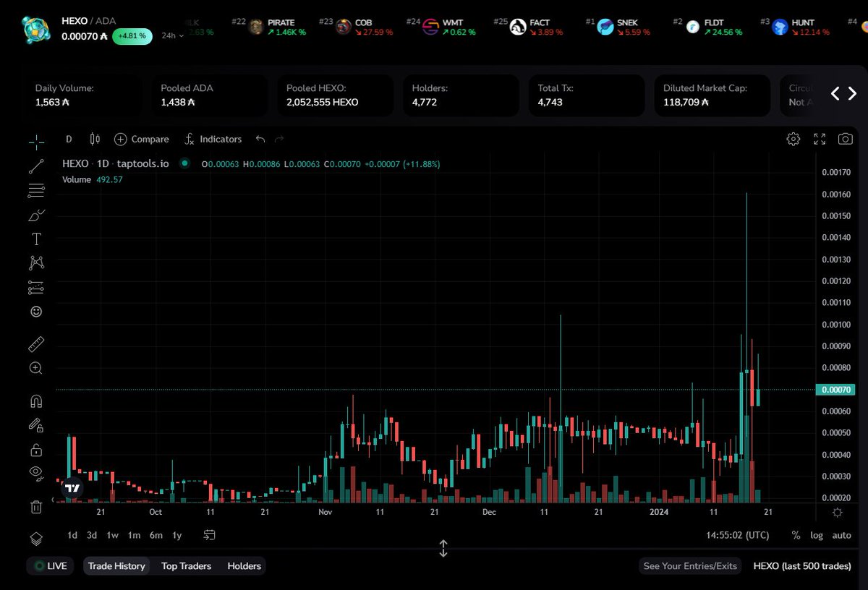Select the 6m time range
868x590 pixels.
(156, 535)
